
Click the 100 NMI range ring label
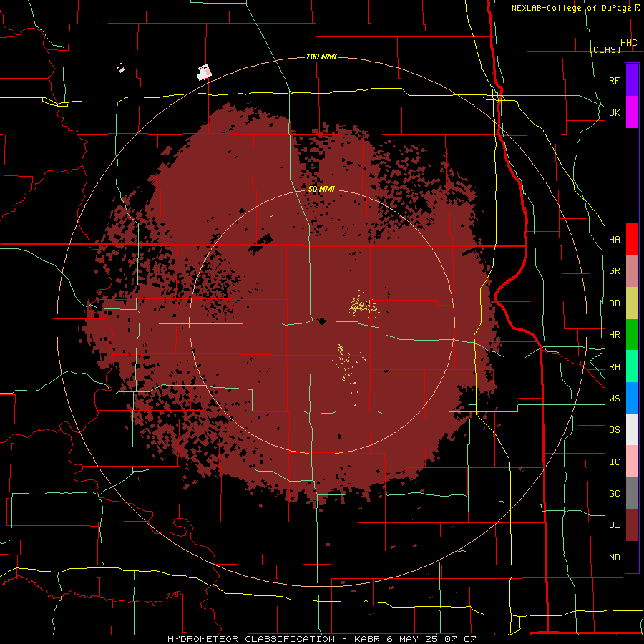[321, 57]
